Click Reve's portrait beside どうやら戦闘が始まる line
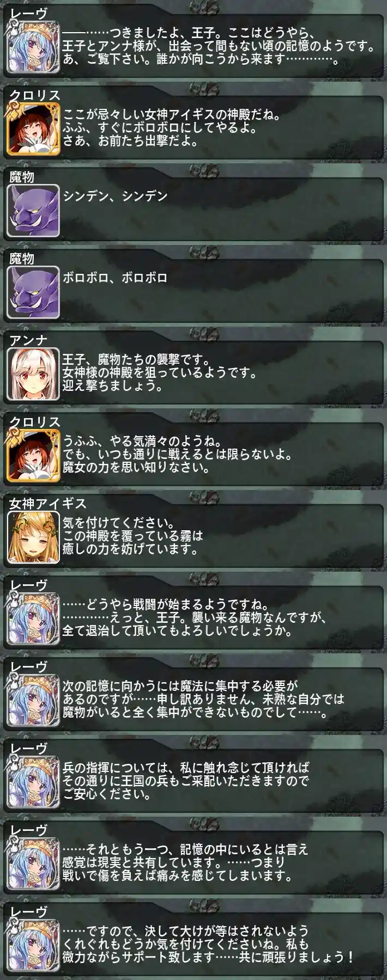The width and height of the screenshot is (387, 980). click(x=33, y=619)
